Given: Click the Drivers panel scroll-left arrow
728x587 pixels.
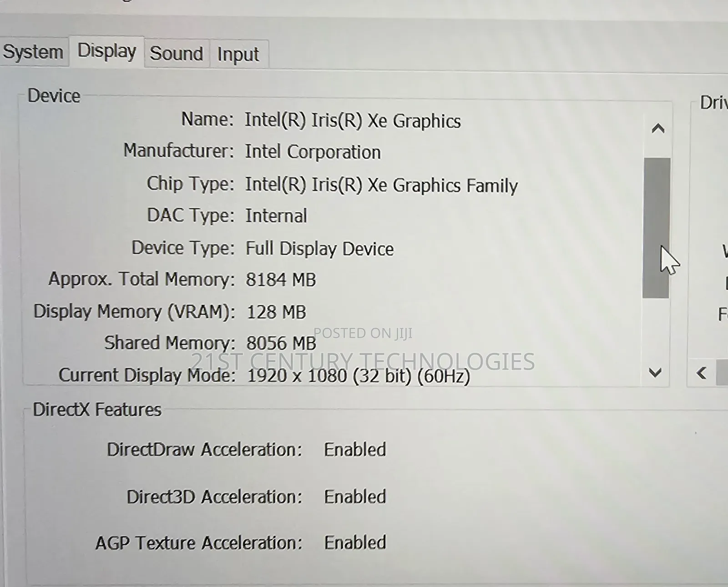Looking at the screenshot, I should [x=702, y=373].
